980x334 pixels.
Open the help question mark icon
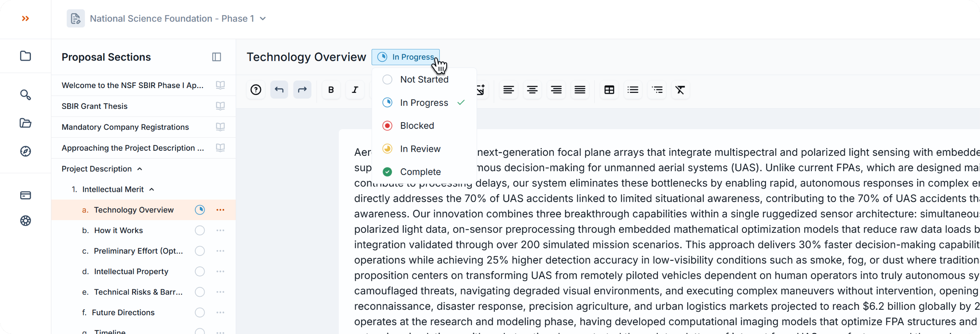(256, 90)
